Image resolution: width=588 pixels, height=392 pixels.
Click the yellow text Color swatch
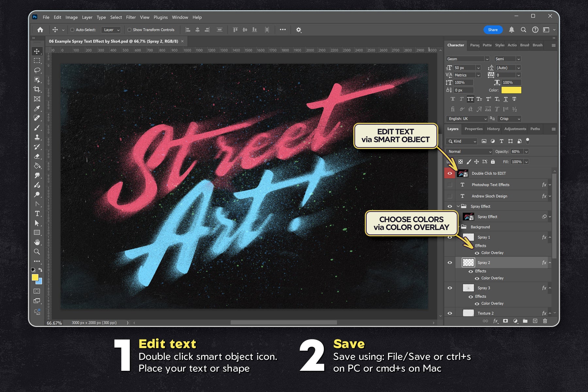511,90
